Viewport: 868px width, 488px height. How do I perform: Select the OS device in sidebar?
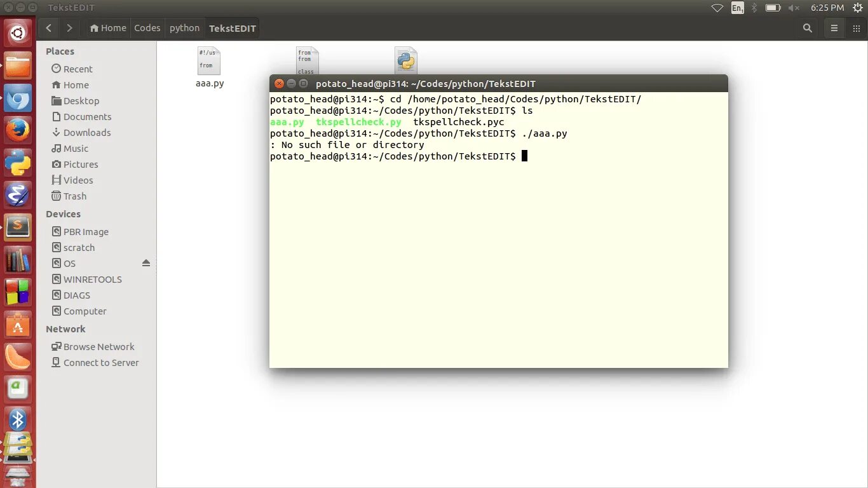point(64,264)
